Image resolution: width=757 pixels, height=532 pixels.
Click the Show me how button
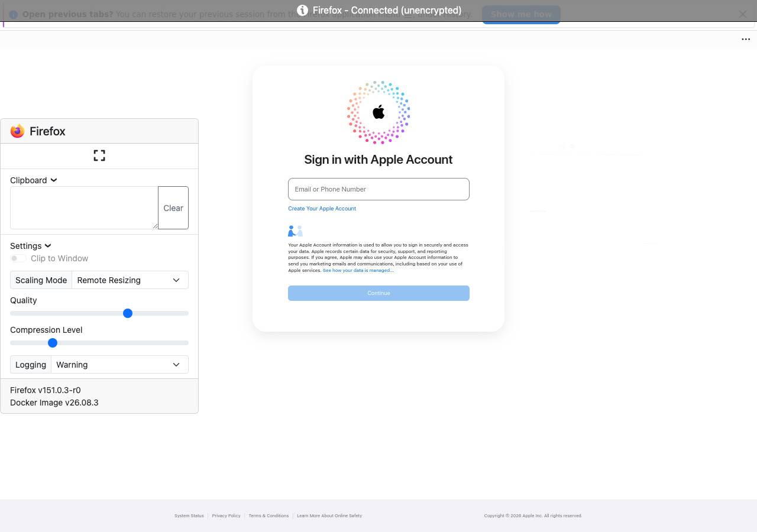point(521,14)
